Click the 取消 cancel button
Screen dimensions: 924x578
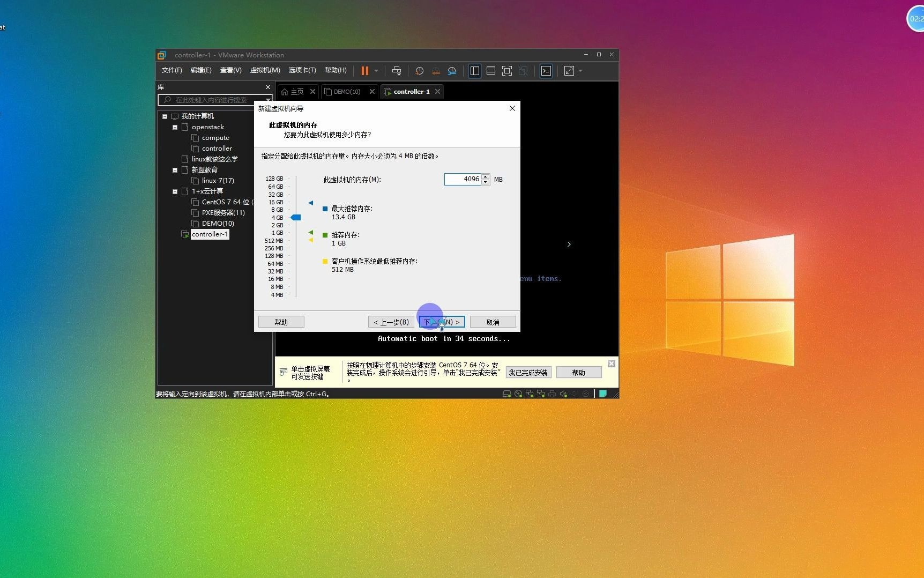coord(493,322)
